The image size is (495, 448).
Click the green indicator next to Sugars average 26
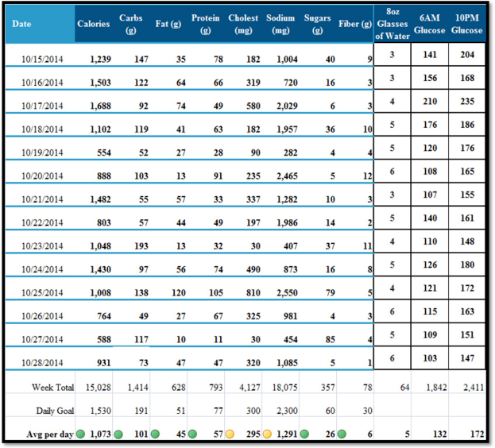pos(304,434)
